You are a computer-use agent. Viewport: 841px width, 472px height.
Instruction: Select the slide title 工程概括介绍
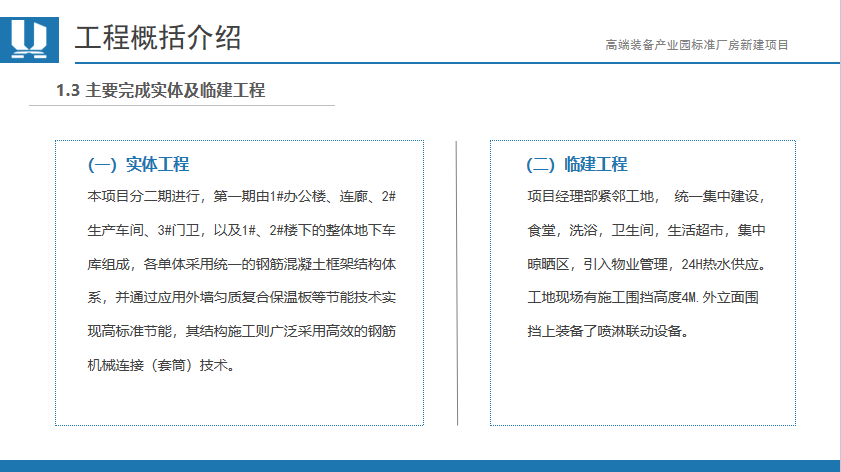point(158,39)
